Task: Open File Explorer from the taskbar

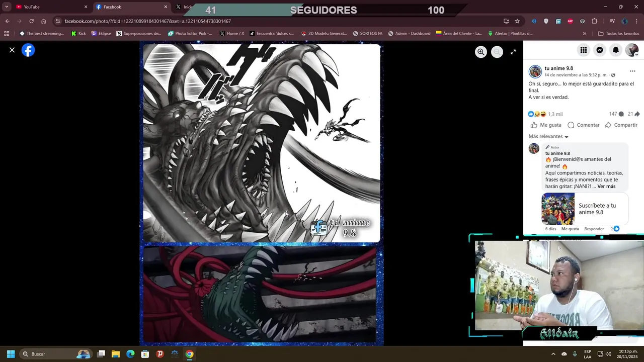Action: pos(116,354)
